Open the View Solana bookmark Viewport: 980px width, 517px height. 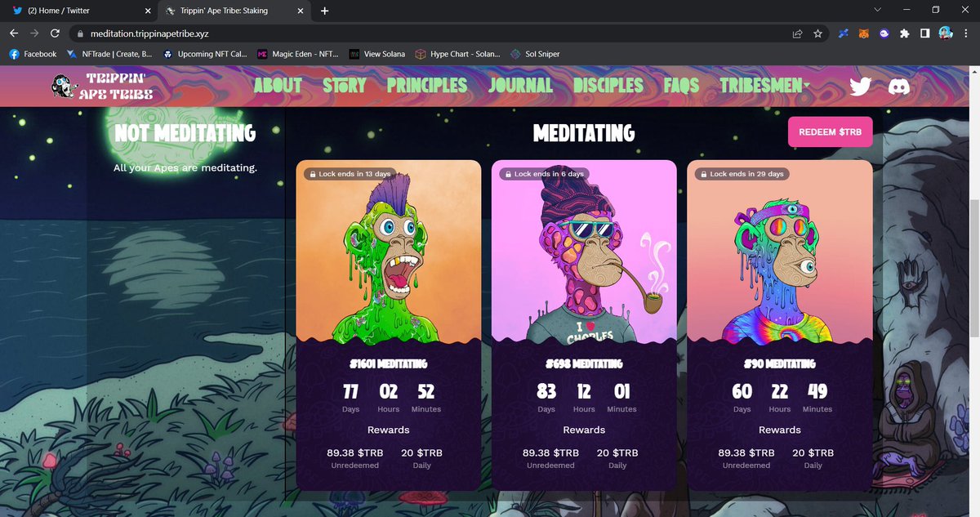point(377,54)
